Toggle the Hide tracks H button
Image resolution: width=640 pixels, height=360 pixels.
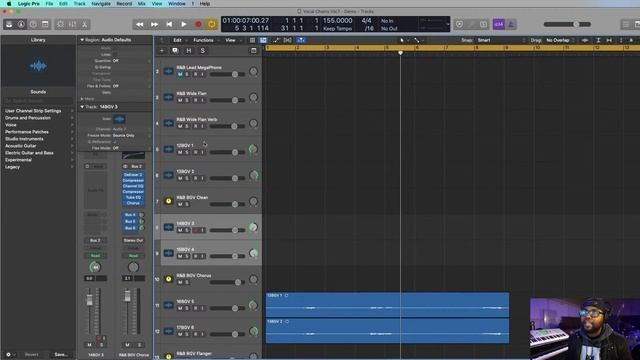(x=189, y=51)
